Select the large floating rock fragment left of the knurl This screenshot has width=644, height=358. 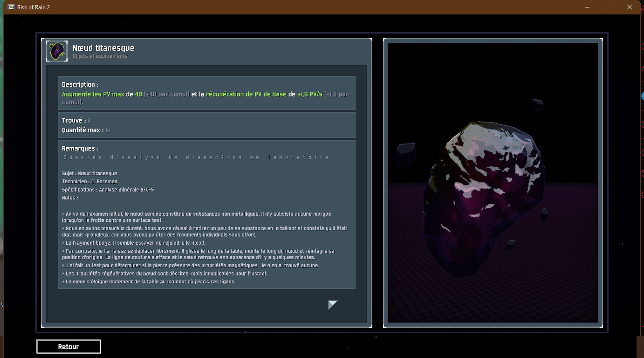click(405, 154)
